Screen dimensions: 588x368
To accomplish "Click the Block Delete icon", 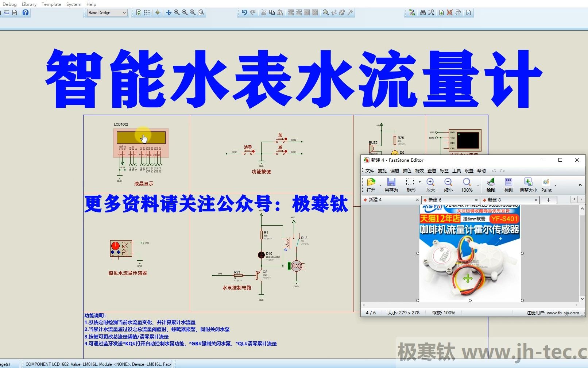I will tap(315, 12).
